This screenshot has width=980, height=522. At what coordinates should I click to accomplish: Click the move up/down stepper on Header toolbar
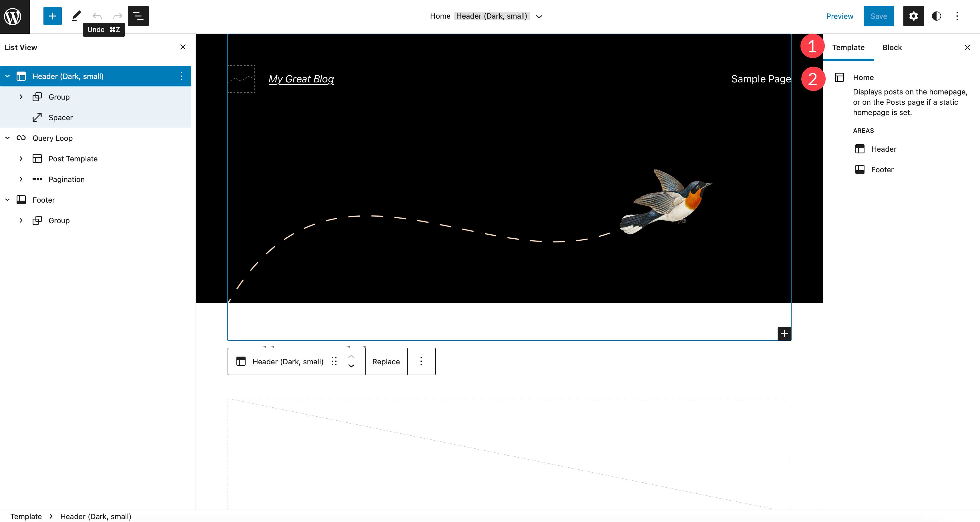(x=351, y=361)
